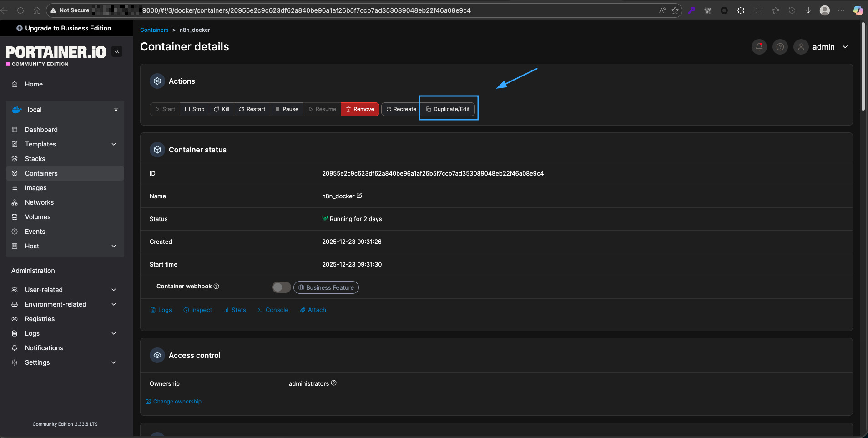The image size is (868, 438).
Task: Open the help question mark icon
Action: coord(780,47)
